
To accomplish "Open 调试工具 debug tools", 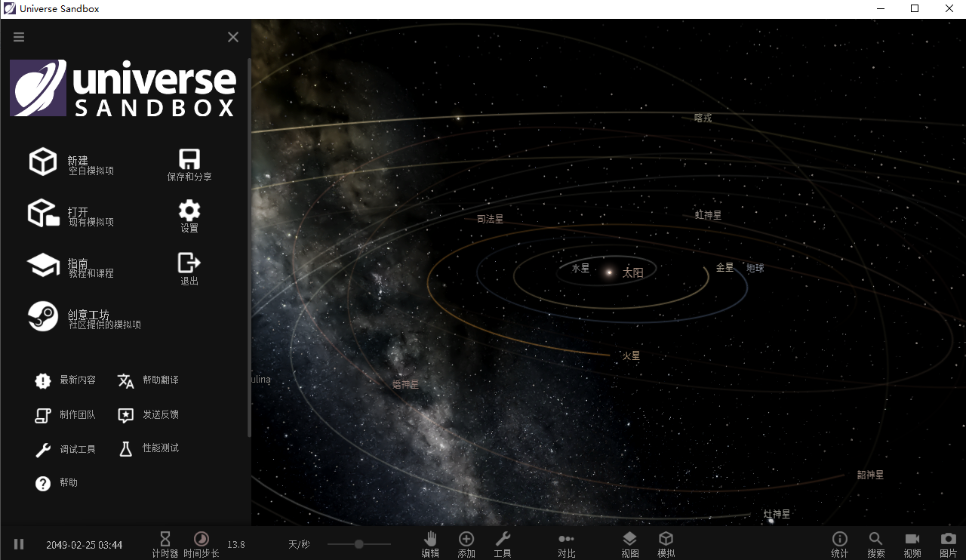I will pyautogui.click(x=66, y=450).
